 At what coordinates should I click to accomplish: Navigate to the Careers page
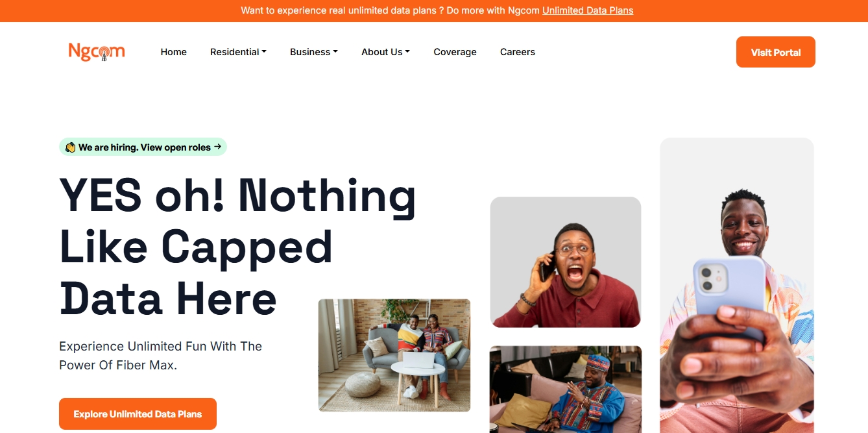click(x=518, y=52)
